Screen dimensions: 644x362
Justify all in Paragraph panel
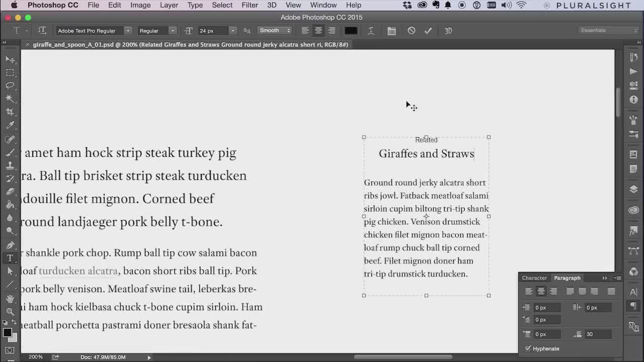[611, 291]
